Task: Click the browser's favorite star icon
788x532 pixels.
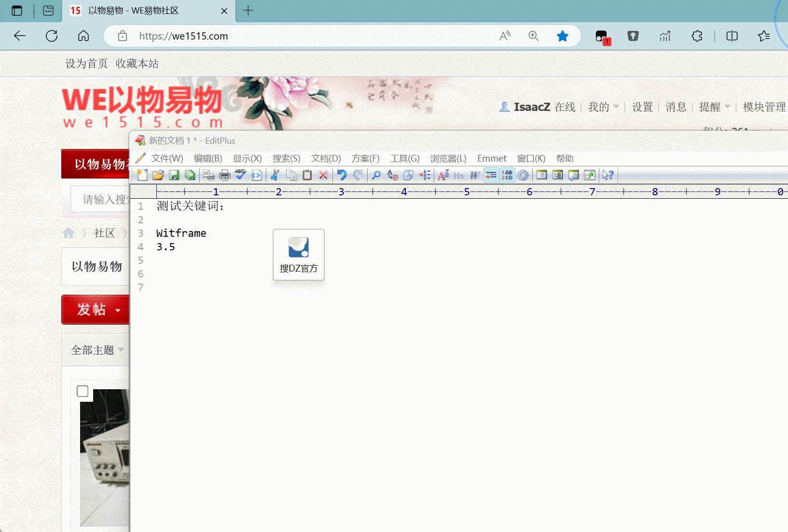Action: [562, 36]
